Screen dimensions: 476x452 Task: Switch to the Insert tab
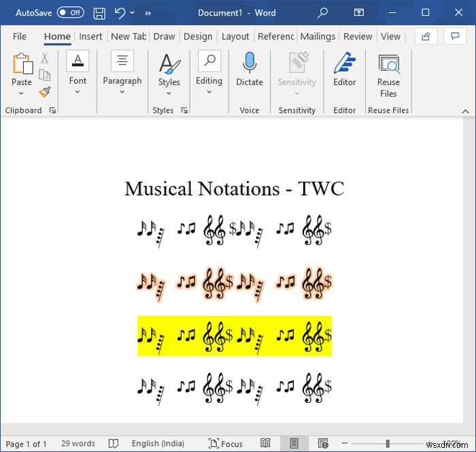90,37
